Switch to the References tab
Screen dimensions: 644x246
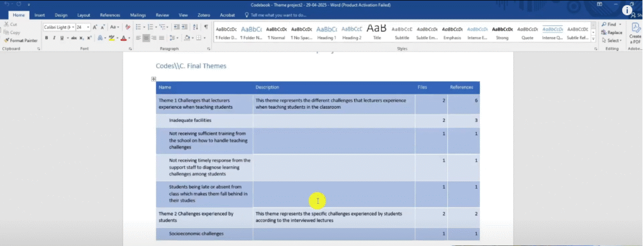pyautogui.click(x=110, y=15)
